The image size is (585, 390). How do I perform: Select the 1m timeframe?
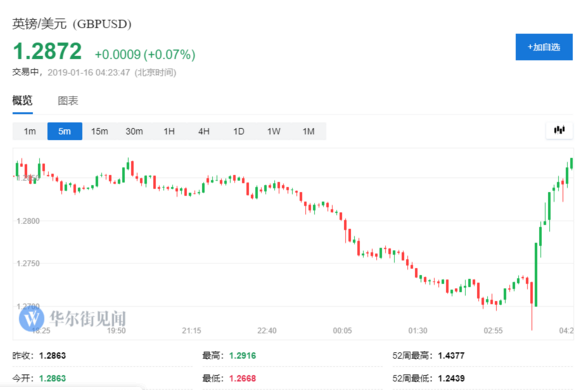pos(30,131)
